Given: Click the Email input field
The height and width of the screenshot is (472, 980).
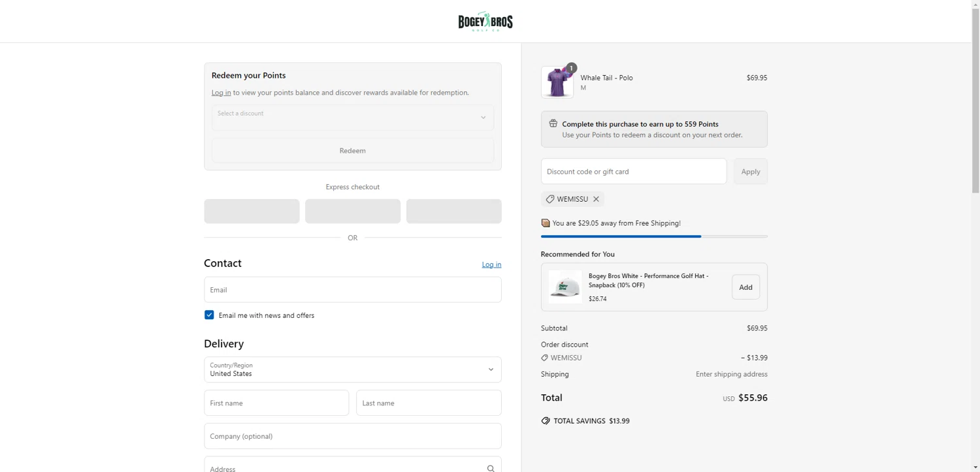Looking at the screenshot, I should tap(353, 289).
